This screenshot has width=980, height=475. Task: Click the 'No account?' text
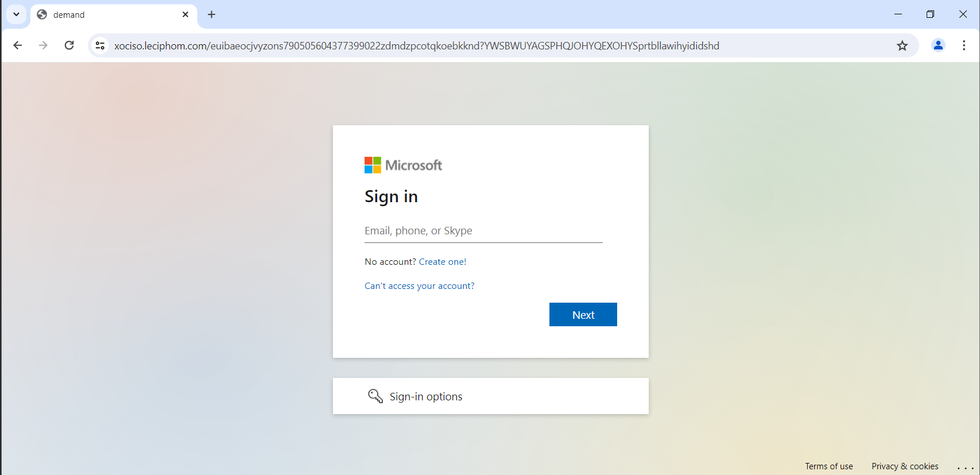coord(390,262)
